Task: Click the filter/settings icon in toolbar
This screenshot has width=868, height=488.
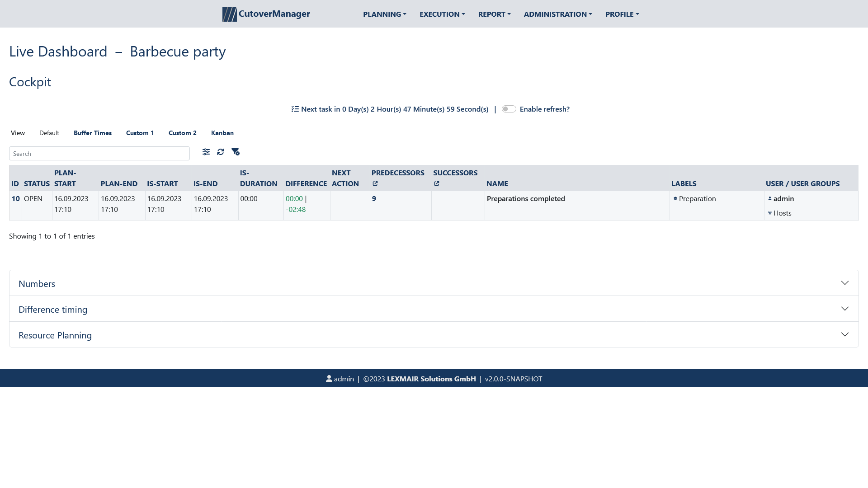Action: tap(206, 152)
